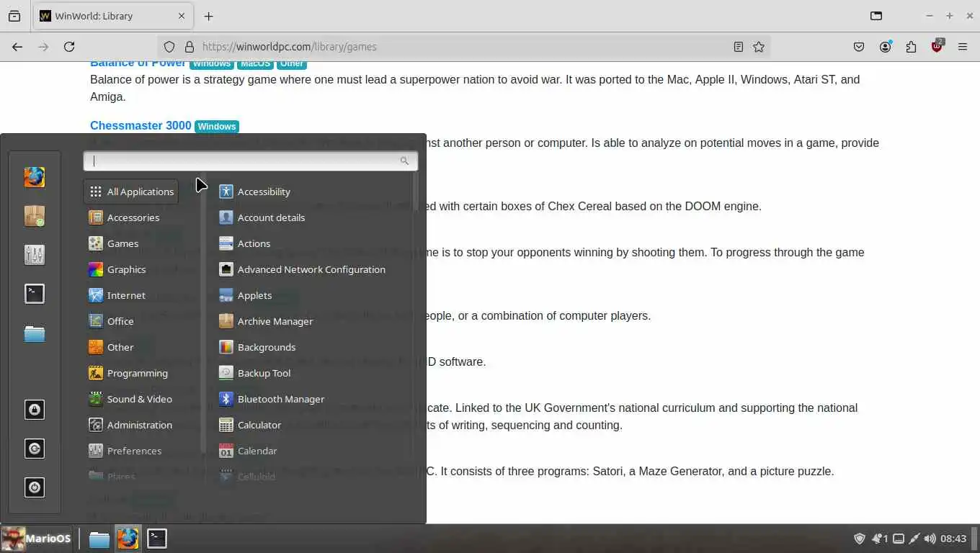Click the Pocket save icon in the Firefox toolbar
The width and height of the screenshot is (980, 553).
[859, 47]
